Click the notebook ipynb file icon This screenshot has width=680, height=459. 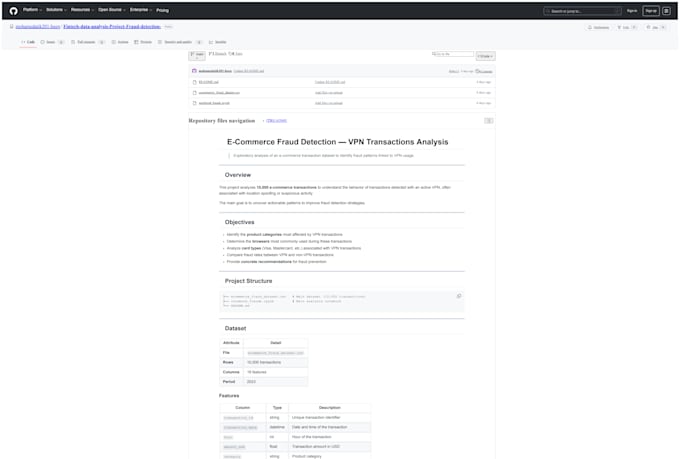[195, 103]
